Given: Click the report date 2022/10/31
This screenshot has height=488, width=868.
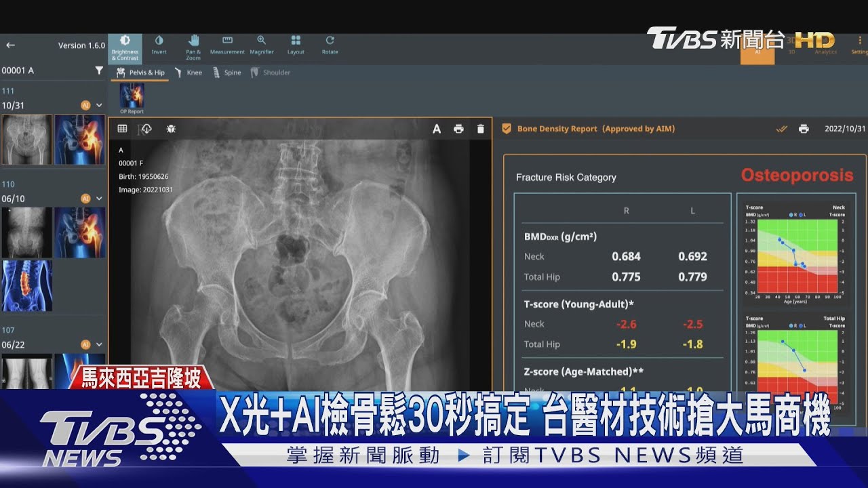Looking at the screenshot, I should 845,129.
